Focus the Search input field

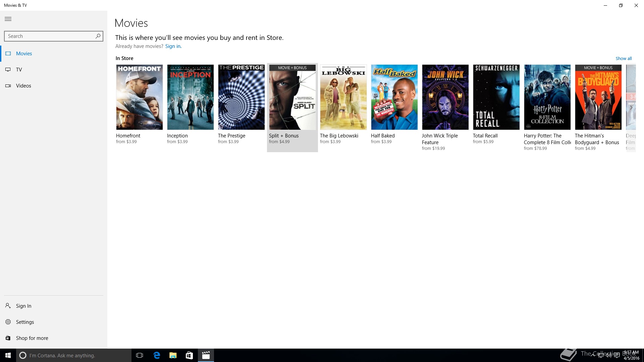54,36
